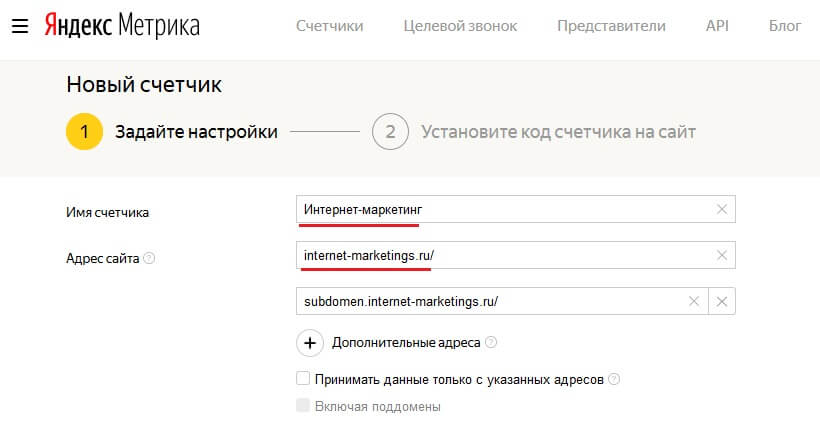Screen dimensions: 820x421
Task: Remove the subdomen additional address row
Action: 722,301
